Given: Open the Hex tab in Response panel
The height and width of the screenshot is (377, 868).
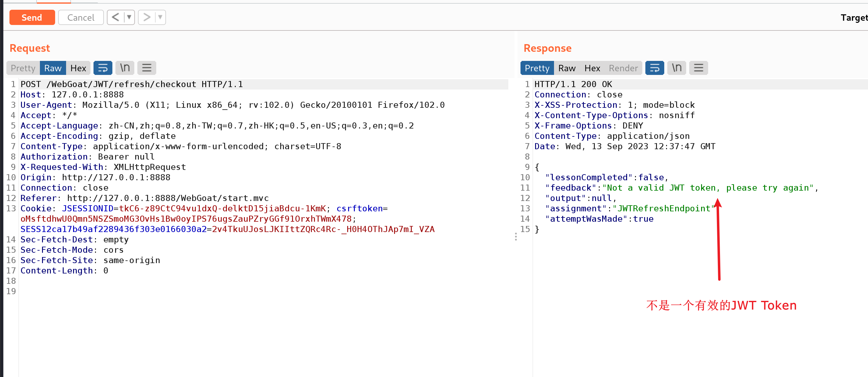Looking at the screenshot, I should coord(592,68).
